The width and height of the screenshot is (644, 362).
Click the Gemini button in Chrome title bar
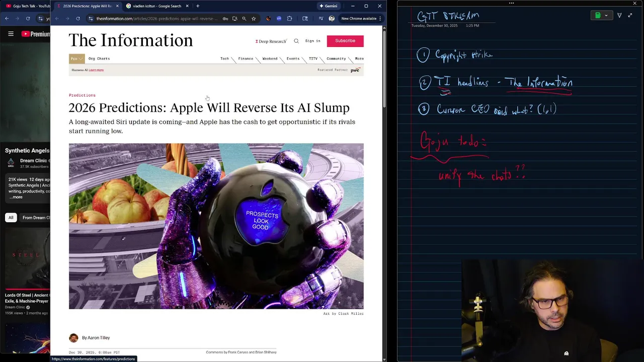click(328, 6)
